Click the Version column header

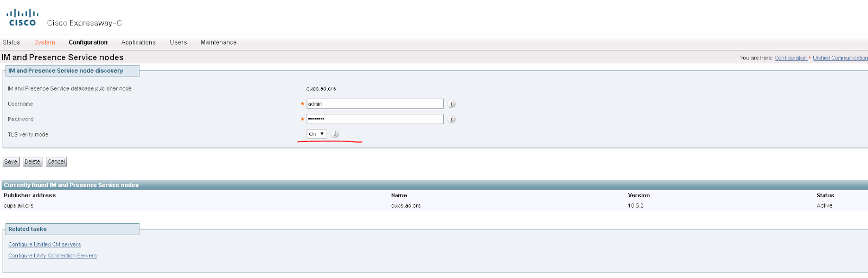[639, 196]
